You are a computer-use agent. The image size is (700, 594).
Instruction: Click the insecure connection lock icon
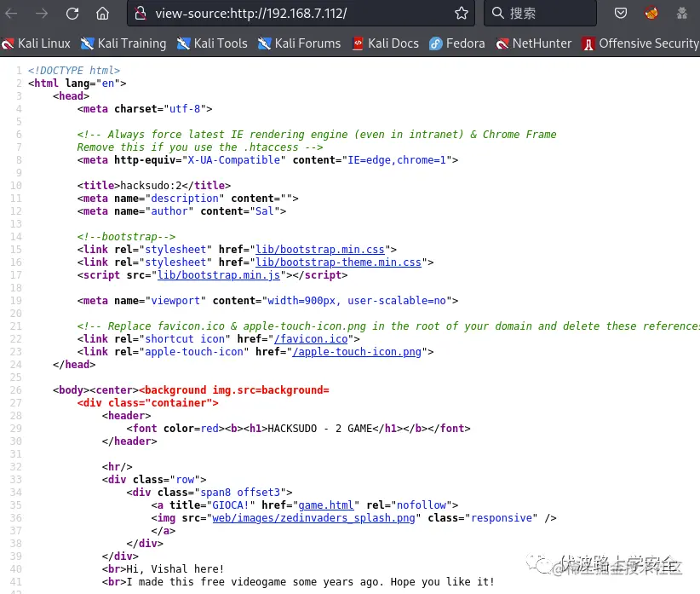tap(141, 14)
